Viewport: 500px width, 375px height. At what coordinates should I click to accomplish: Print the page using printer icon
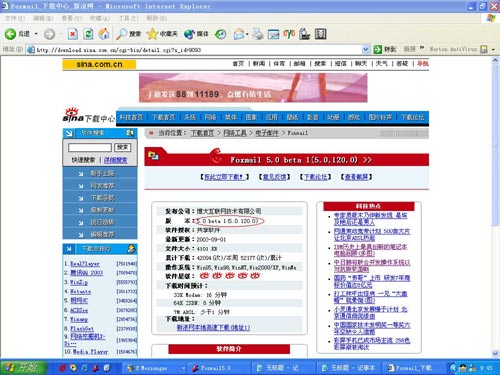click(258, 34)
